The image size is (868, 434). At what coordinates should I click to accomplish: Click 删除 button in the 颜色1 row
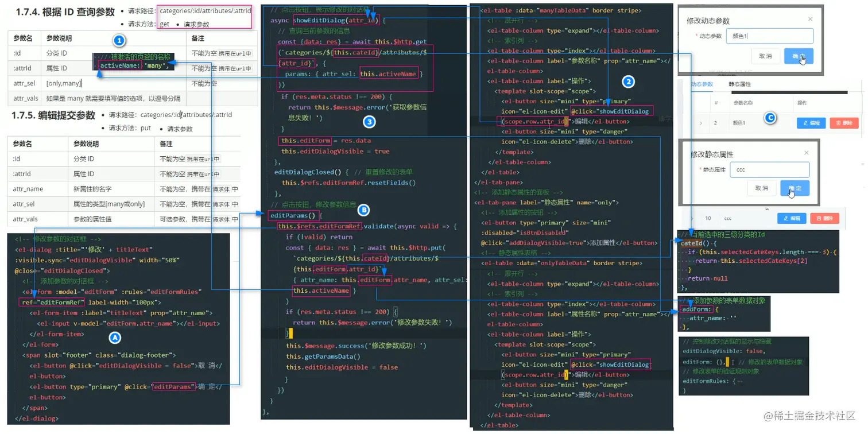(844, 123)
